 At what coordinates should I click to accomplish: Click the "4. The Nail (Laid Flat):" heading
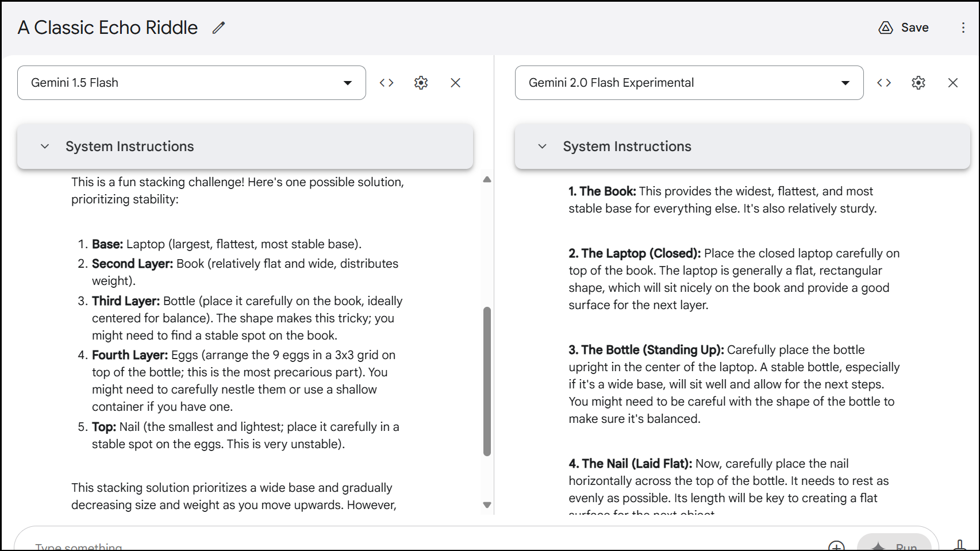pos(631,464)
